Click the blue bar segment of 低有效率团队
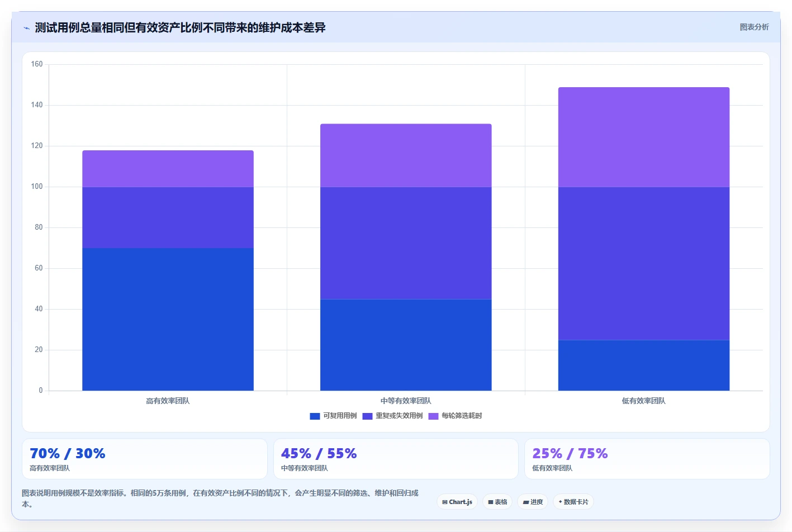792x532 pixels. 644,365
